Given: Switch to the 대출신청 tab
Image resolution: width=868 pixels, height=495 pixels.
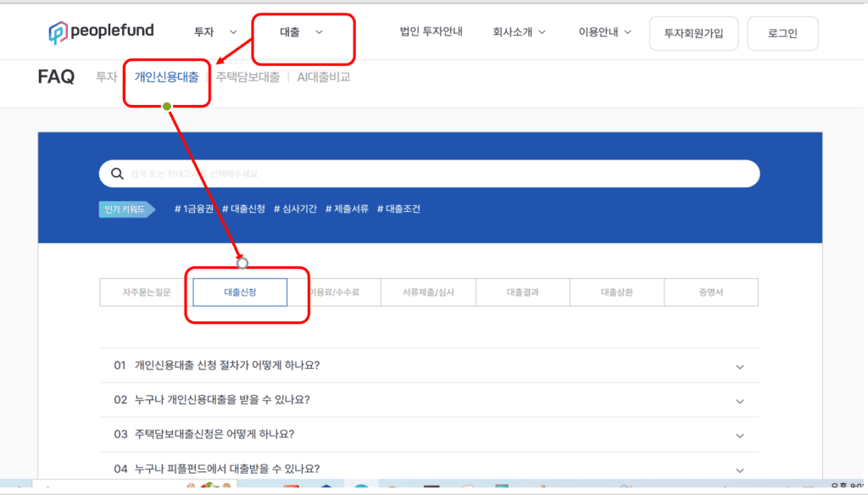Looking at the screenshot, I should coord(240,292).
